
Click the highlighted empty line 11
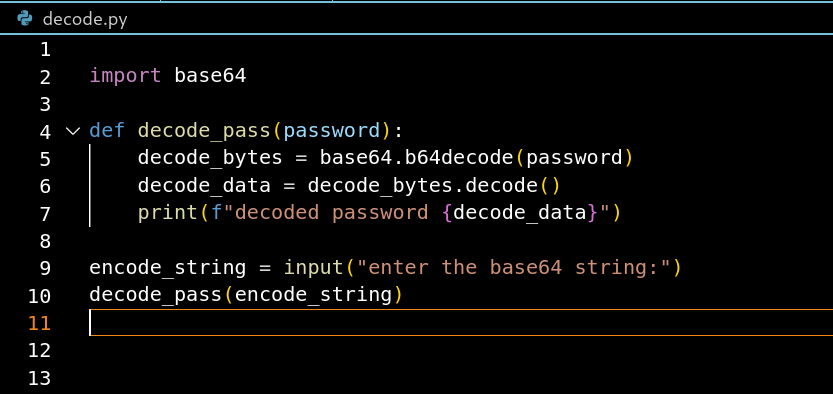(461, 322)
